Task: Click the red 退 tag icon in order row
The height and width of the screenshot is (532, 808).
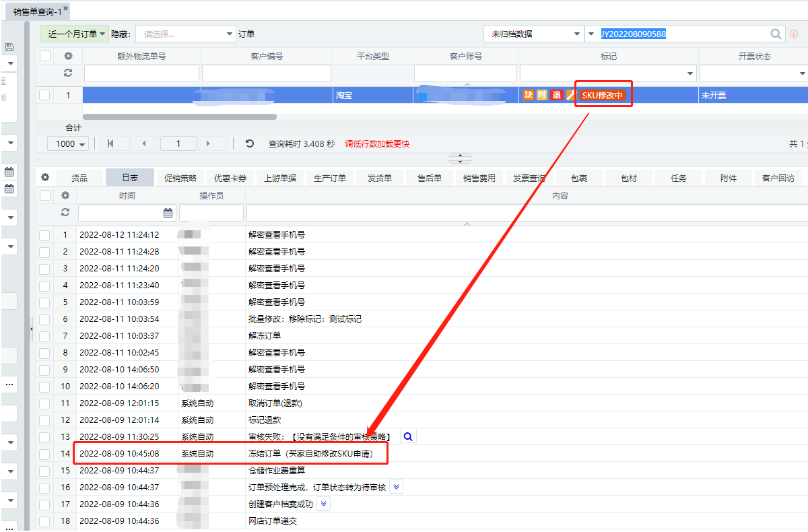Action: [x=556, y=96]
